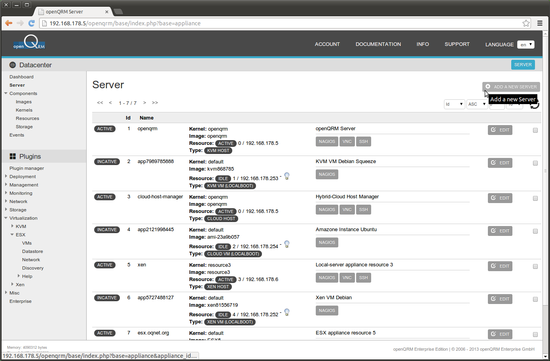Bookmark the page with the star icon
Screen dimensions: 550x361
526,23
